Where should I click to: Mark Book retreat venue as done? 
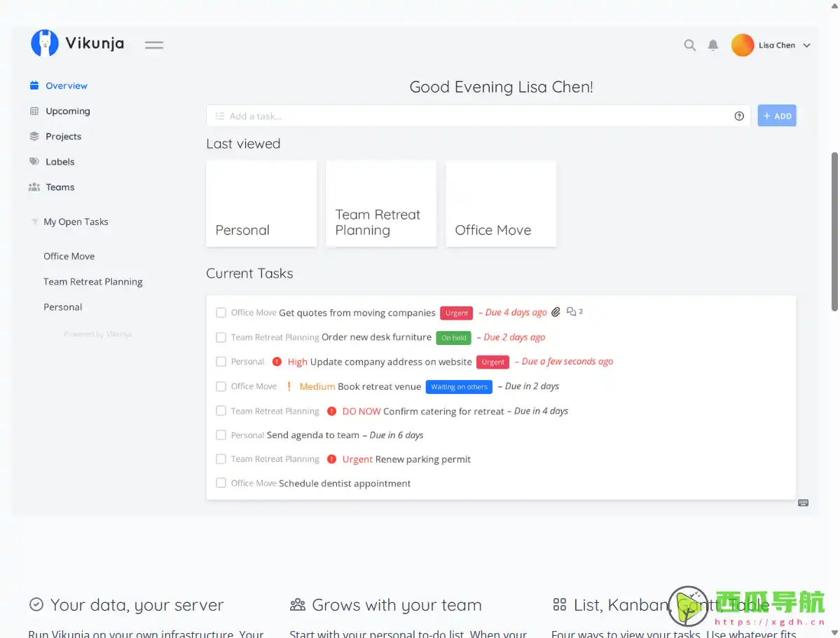[x=221, y=386]
